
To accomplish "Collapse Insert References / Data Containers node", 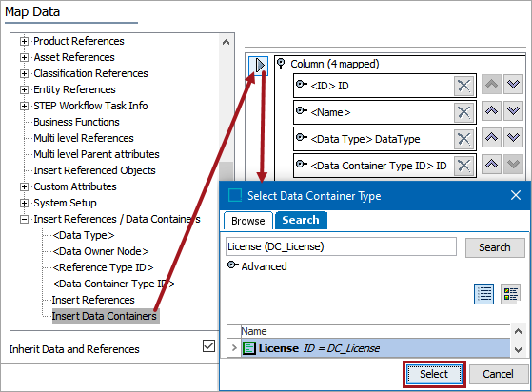I will [24, 220].
